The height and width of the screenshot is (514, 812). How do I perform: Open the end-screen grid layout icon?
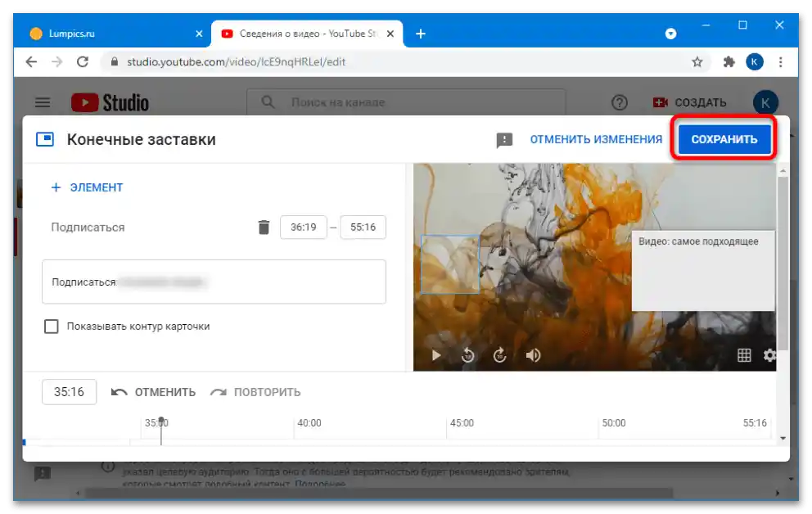click(743, 355)
